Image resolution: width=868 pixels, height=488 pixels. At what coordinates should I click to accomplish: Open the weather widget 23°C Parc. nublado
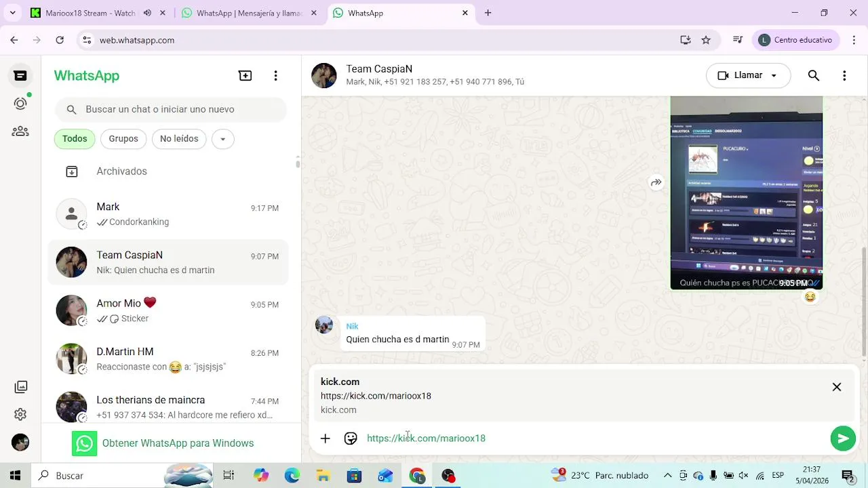coord(600,476)
